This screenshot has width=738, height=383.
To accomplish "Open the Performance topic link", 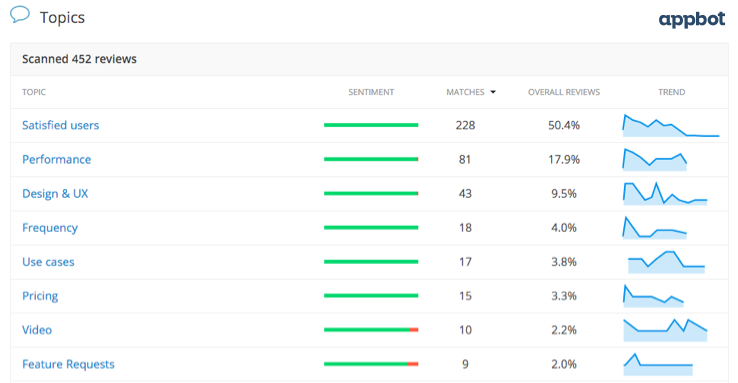I will (56, 160).
